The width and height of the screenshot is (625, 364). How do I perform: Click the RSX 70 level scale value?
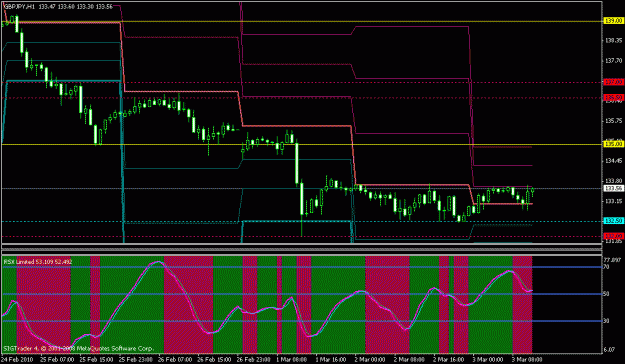[606, 267]
